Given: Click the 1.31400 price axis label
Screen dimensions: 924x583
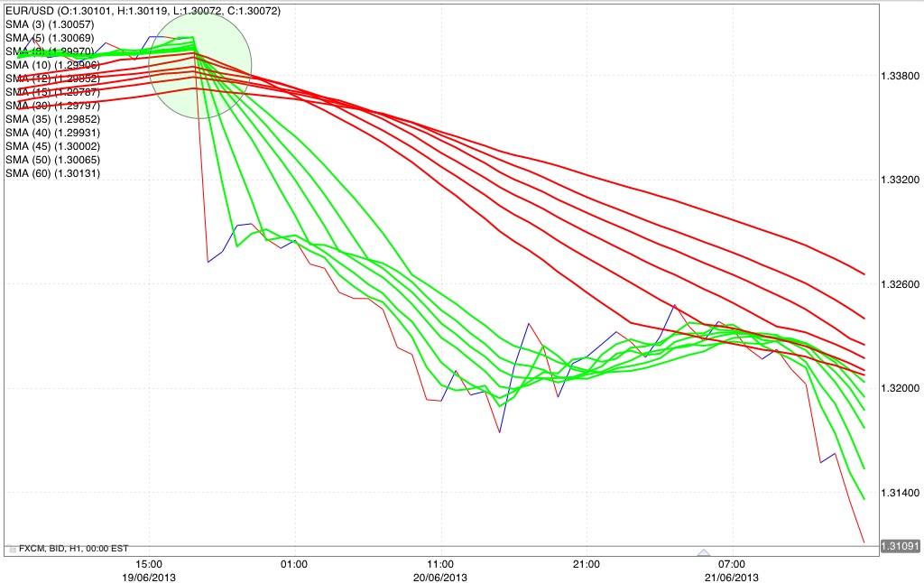Looking at the screenshot, I should [x=900, y=493].
